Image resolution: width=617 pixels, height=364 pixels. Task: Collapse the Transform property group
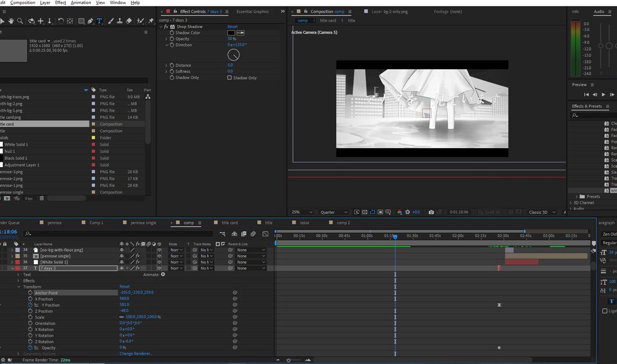pyautogui.click(x=19, y=287)
